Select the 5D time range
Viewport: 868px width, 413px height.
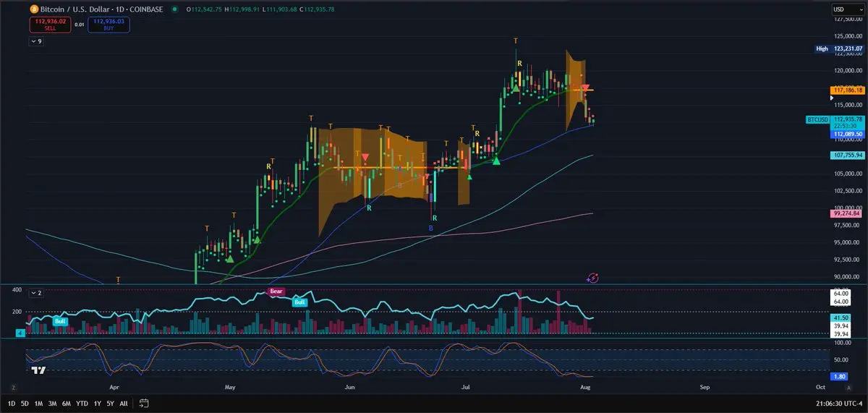point(25,403)
